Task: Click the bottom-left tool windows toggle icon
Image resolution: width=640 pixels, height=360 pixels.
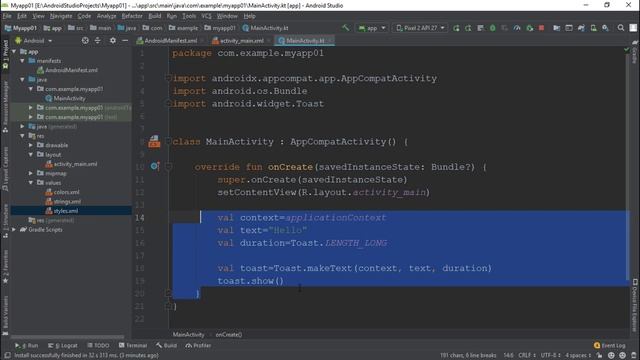Action: [x=7, y=356]
